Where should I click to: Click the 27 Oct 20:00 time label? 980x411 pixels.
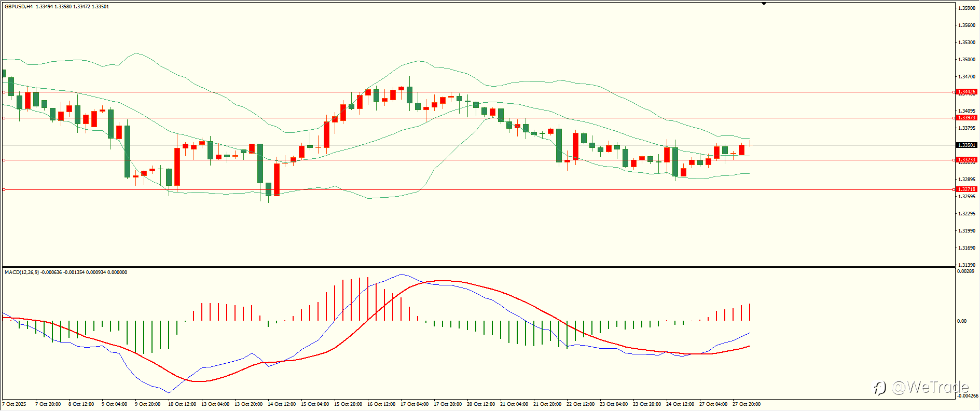pos(747,404)
